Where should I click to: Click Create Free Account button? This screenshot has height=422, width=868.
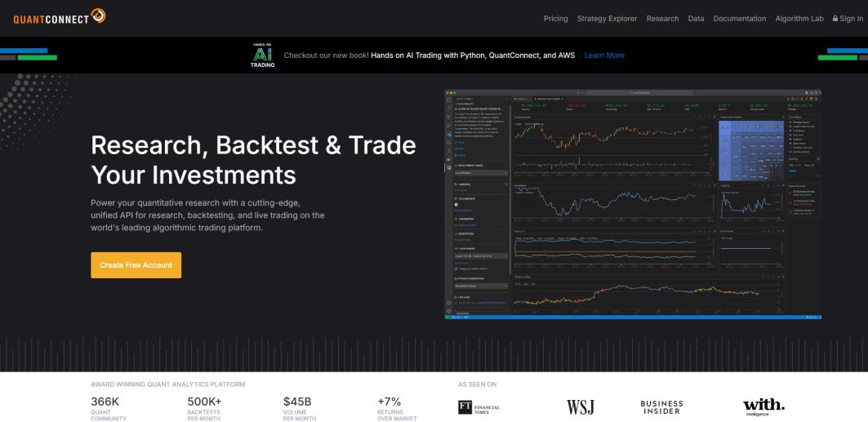(136, 265)
